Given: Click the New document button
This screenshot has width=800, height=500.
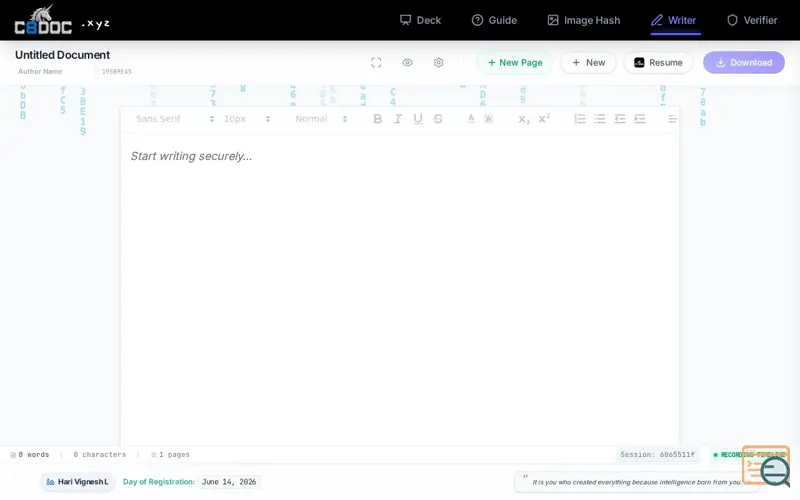Looking at the screenshot, I should coord(588,63).
